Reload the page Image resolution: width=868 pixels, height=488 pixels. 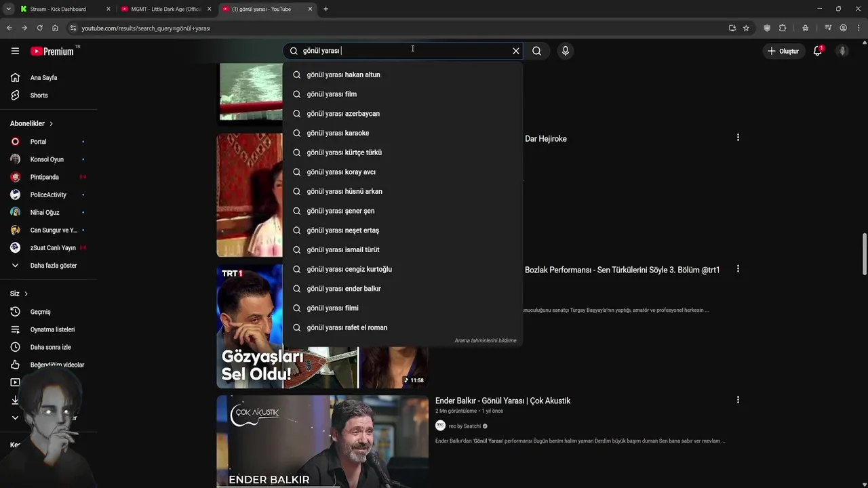pos(39,28)
